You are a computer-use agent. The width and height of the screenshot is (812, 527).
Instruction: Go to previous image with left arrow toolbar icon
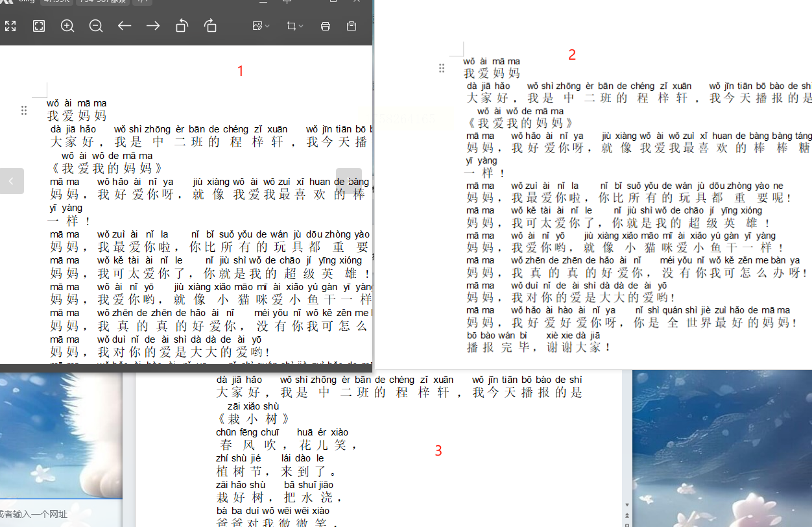coord(125,26)
